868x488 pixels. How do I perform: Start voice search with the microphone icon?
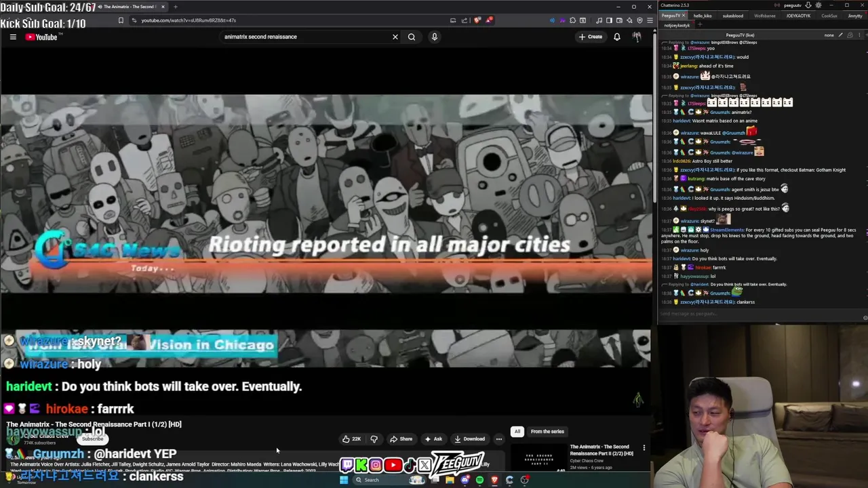point(435,37)
